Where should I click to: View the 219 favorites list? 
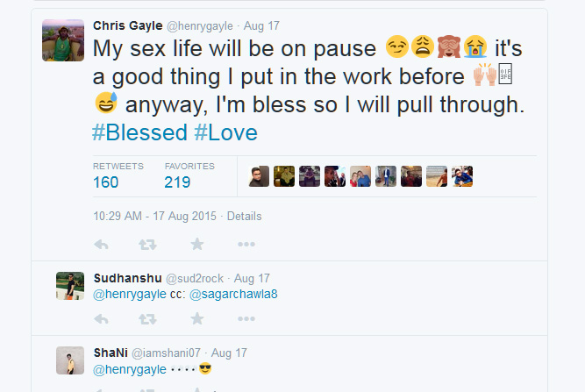[178, 182]
